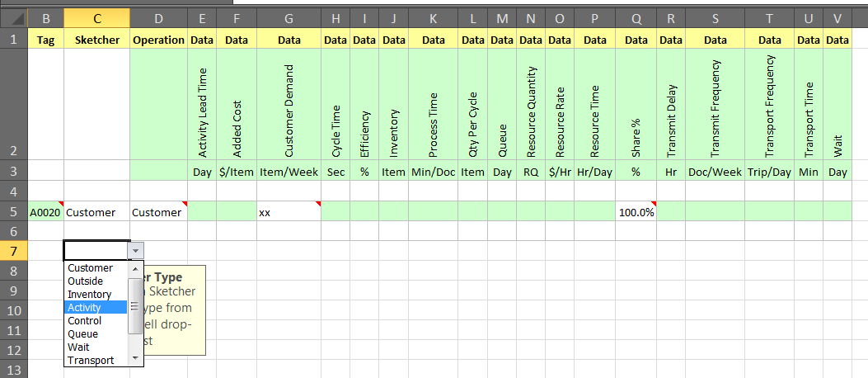Click the Customer Demand label cell
The image size is (868, 378).
tap(289, 104)
